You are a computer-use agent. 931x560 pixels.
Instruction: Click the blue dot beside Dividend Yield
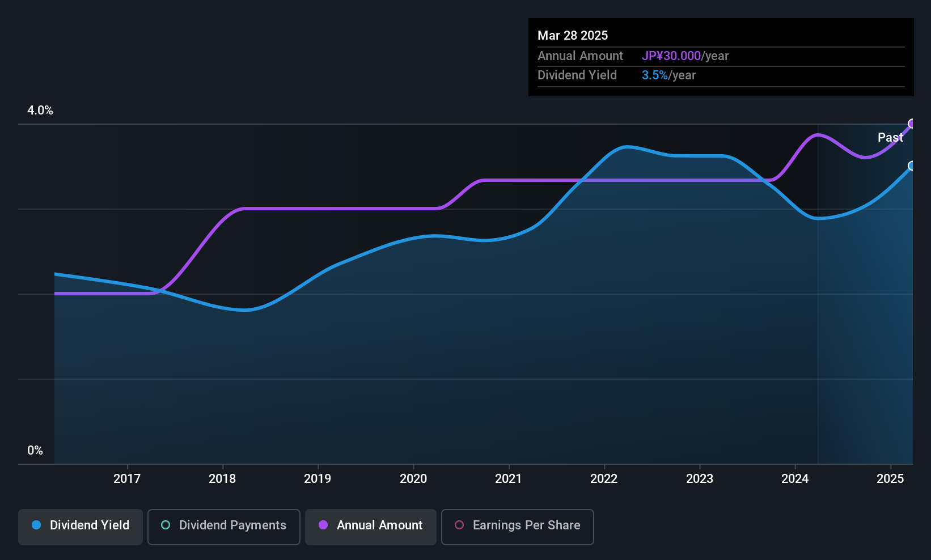click(36, 525)
